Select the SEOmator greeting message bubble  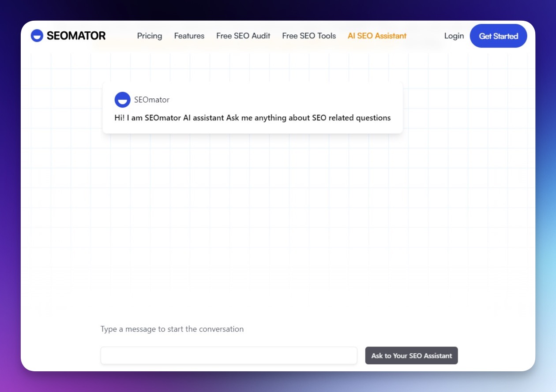pyautogui.click(x=252, y=107)
